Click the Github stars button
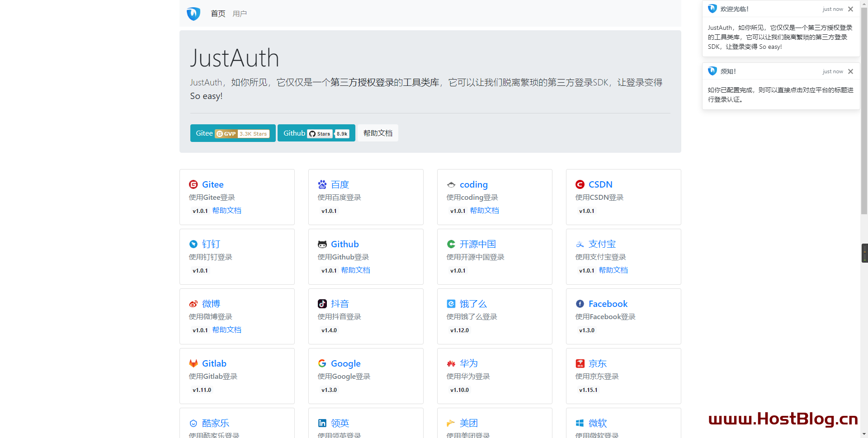Viewport: 868px width, 438px height. pos(316,133)
